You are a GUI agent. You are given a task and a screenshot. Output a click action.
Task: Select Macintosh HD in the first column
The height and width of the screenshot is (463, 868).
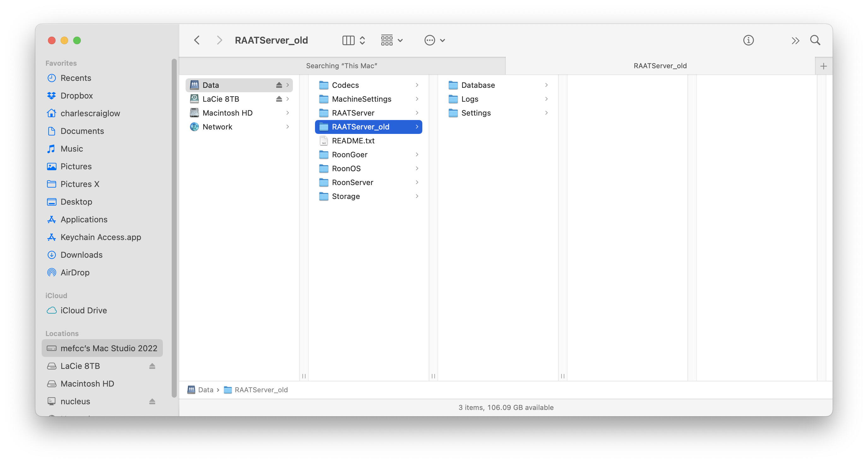(239, 113)
